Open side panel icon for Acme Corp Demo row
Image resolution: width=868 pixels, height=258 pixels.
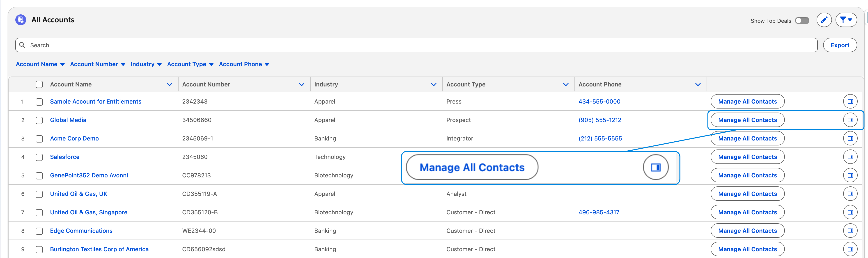tap(850, 139)
